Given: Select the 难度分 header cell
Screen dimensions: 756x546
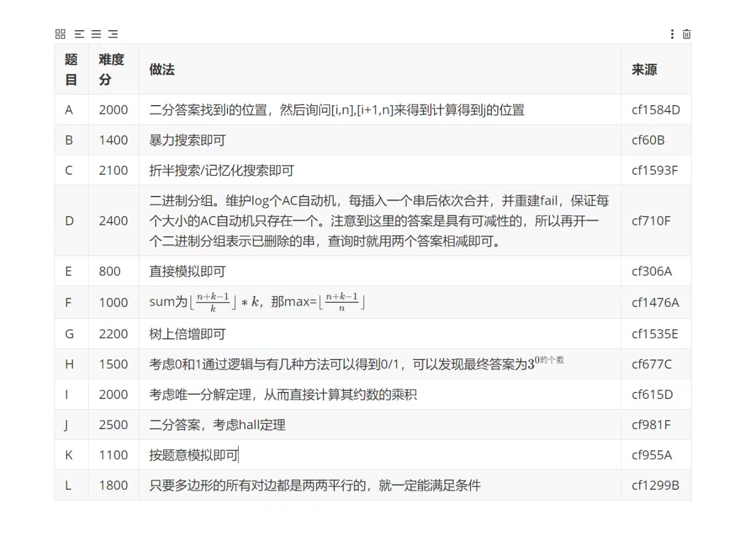Looking at the screenshot, I should tap(113, 69).
